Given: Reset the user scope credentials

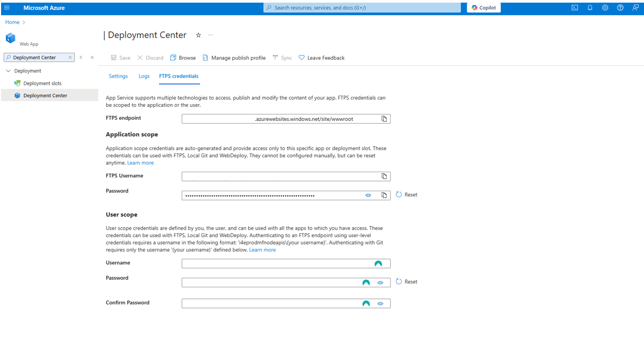Looking at the screenshot, I should [x=406, y=281].
